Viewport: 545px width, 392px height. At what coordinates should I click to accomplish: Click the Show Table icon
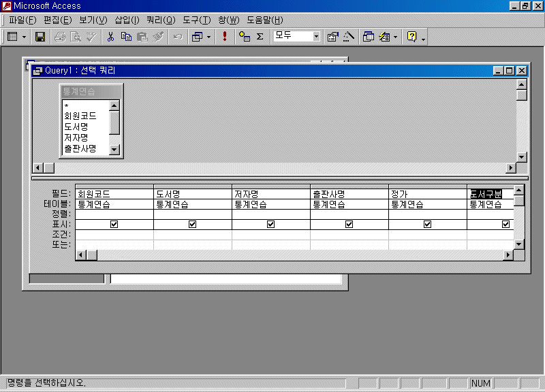(x=245, y=37)
